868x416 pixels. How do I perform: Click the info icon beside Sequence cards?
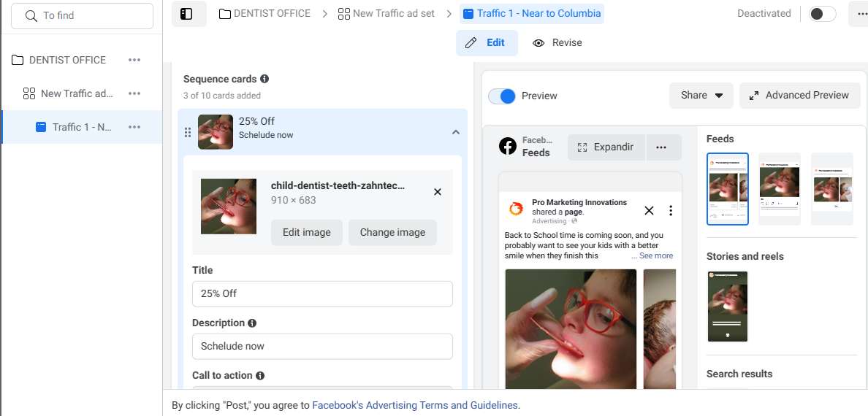pos(264,79)
